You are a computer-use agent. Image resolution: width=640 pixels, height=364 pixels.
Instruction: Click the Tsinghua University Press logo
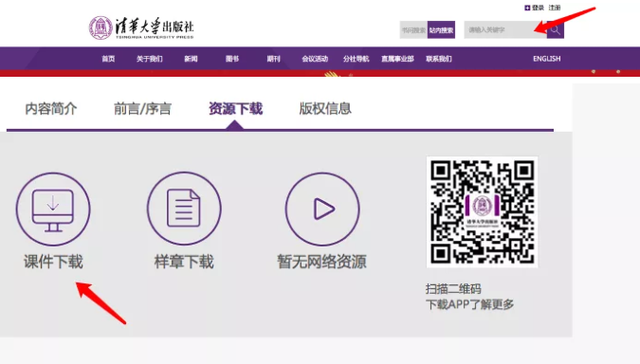click(141, 27)
